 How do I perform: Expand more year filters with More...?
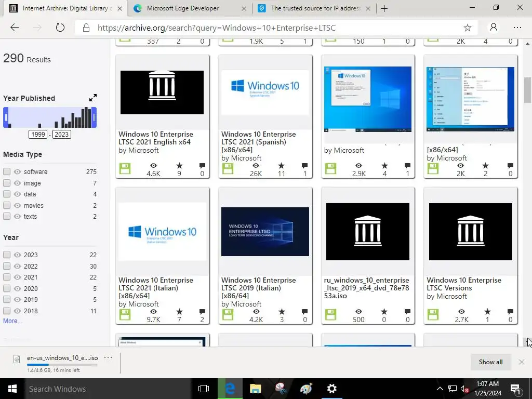(12, 321)
